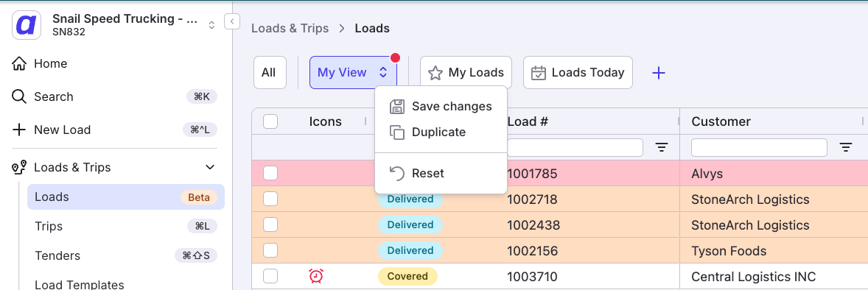Click the Snail Speed Trucking company name
Viewport: 868px width, 290px height.
click(125, 19)
